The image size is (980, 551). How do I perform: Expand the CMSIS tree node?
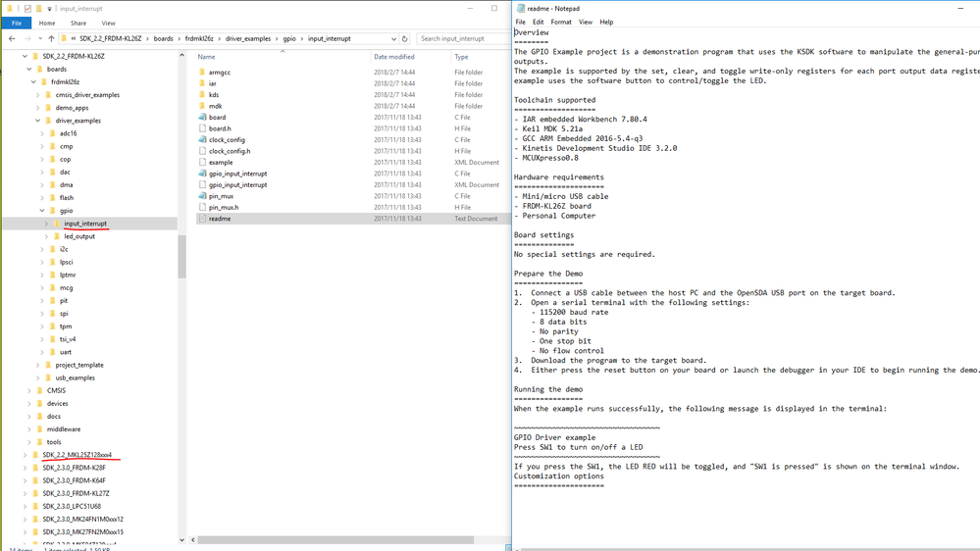29,391
